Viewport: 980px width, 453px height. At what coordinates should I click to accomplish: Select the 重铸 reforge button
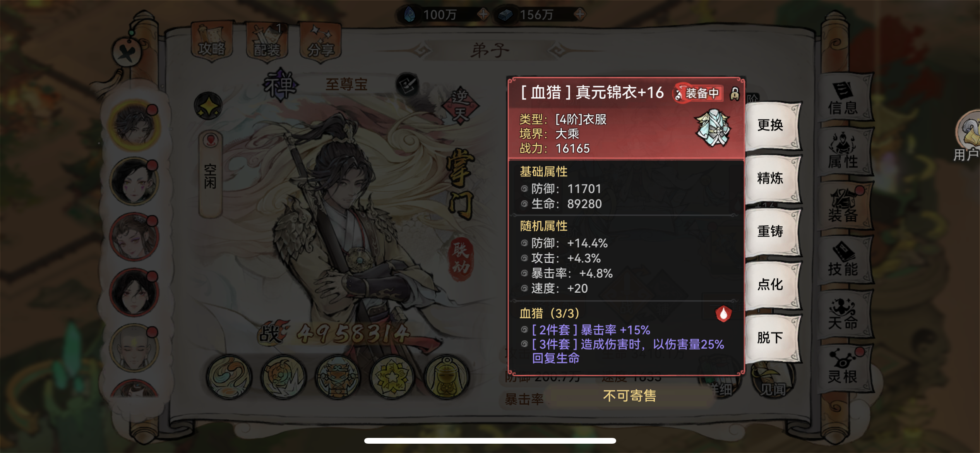pos(772,231)
